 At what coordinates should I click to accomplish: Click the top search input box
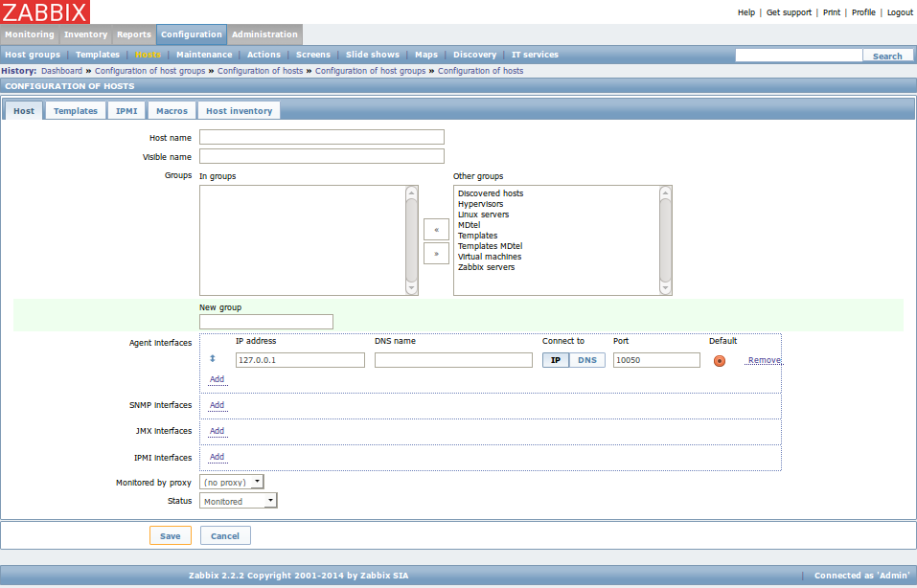pyautogui.click(x=799, y=56)
